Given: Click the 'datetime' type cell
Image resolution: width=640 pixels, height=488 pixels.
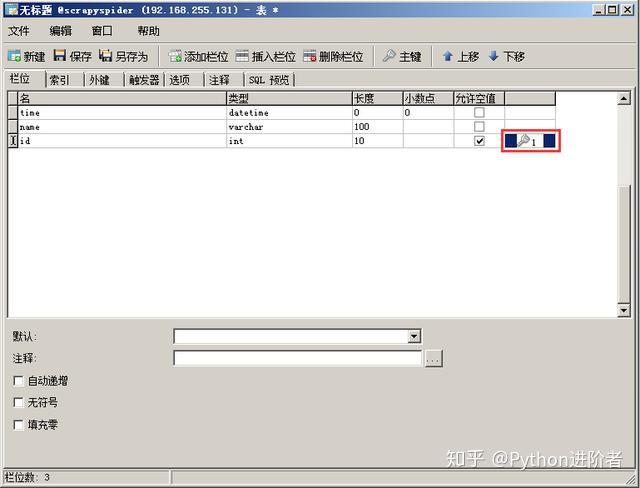Looking at the screenshot, I should point(289,113).
